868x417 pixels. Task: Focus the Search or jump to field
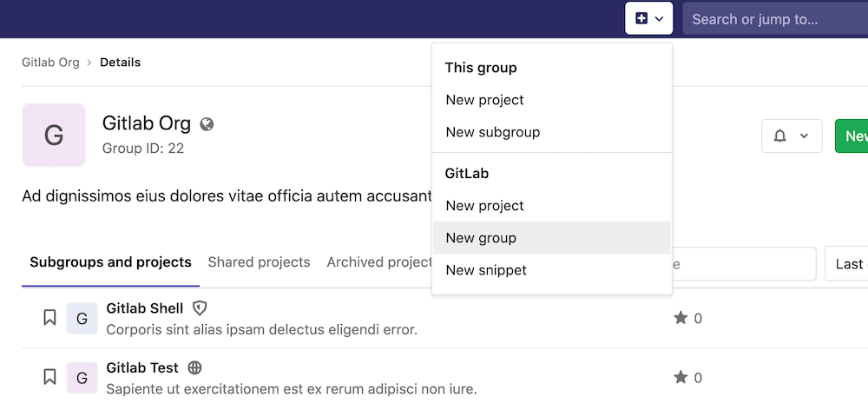tap(773, 19)
